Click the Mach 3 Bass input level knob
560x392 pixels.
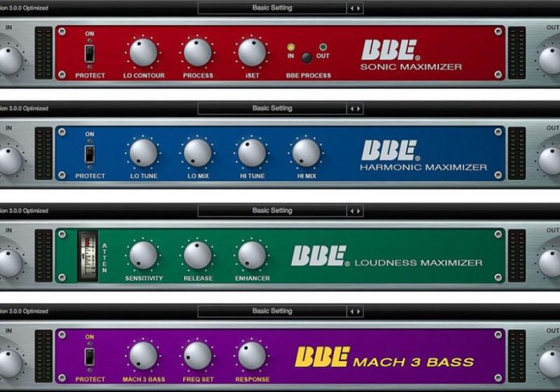(x=9, y=364)
